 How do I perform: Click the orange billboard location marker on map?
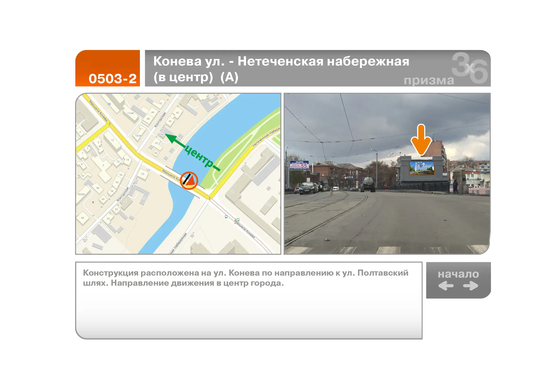click(189, 181)
